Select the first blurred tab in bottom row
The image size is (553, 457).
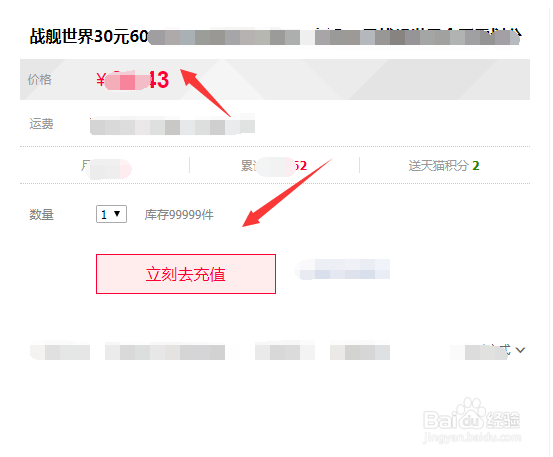(x=60, y=352)
